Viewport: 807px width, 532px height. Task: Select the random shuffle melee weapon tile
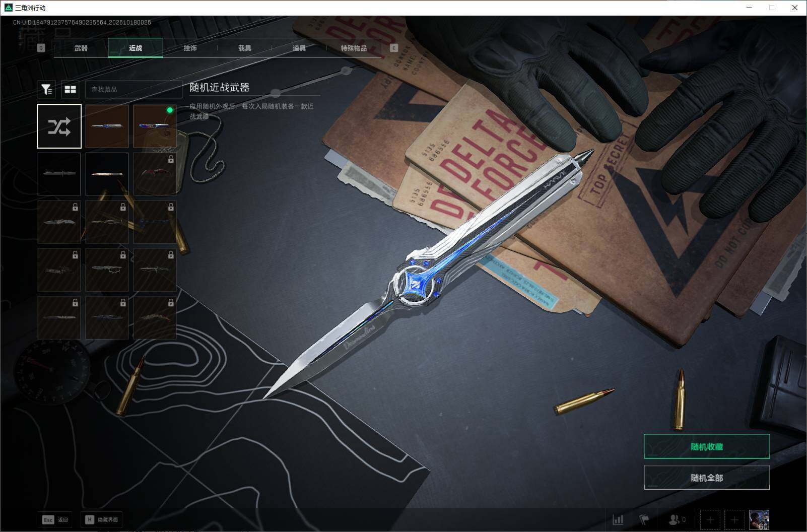(59, 126)
